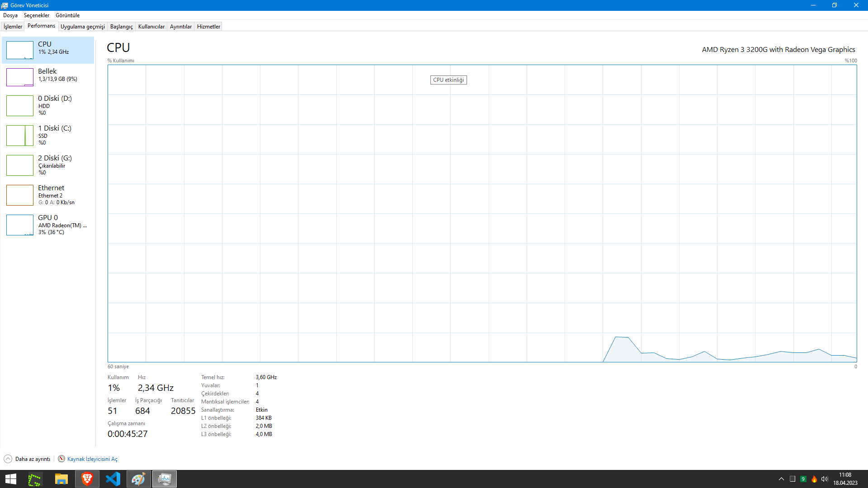Screen dimensions: 868x488
Task: Open the Seçenekler menu
Action: pos(37,15)
